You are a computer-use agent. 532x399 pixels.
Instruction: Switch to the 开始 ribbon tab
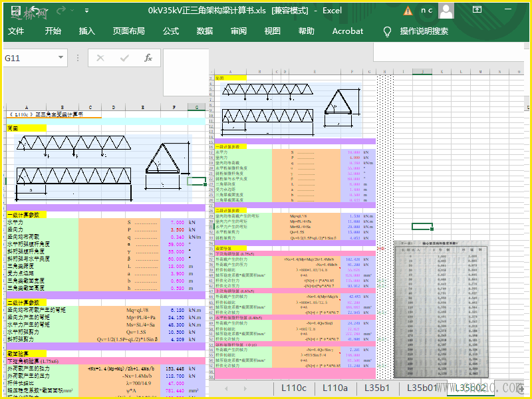tap(53, 31)
